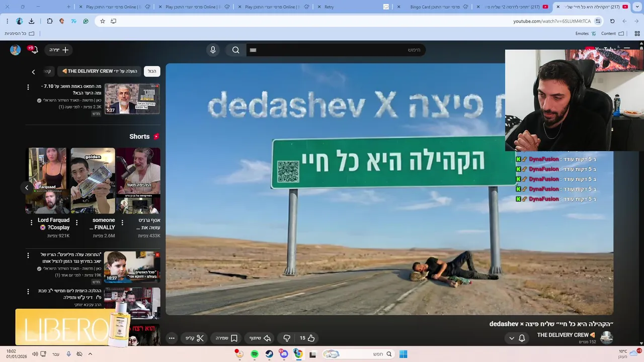The image size is (644, 362).
Task: Click the YouTube voice search microphone
Action: tap(213, 50)
